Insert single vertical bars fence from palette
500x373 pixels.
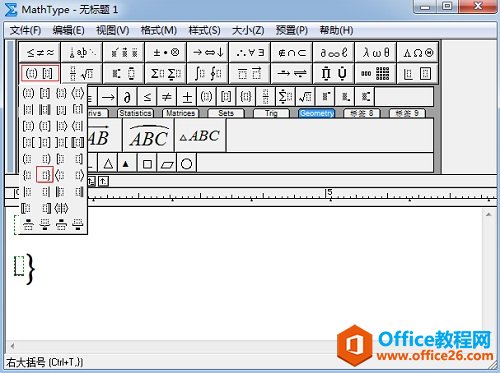tap(28, 110)
